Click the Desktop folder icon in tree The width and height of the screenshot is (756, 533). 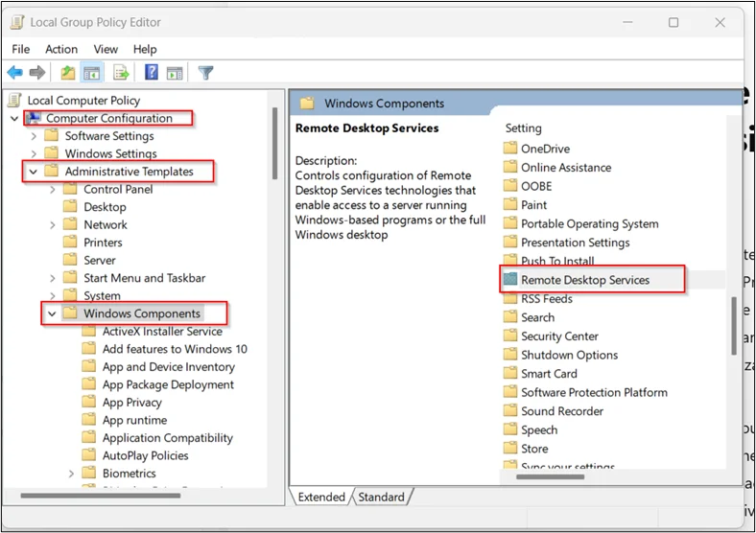click(x=70, y=206)
